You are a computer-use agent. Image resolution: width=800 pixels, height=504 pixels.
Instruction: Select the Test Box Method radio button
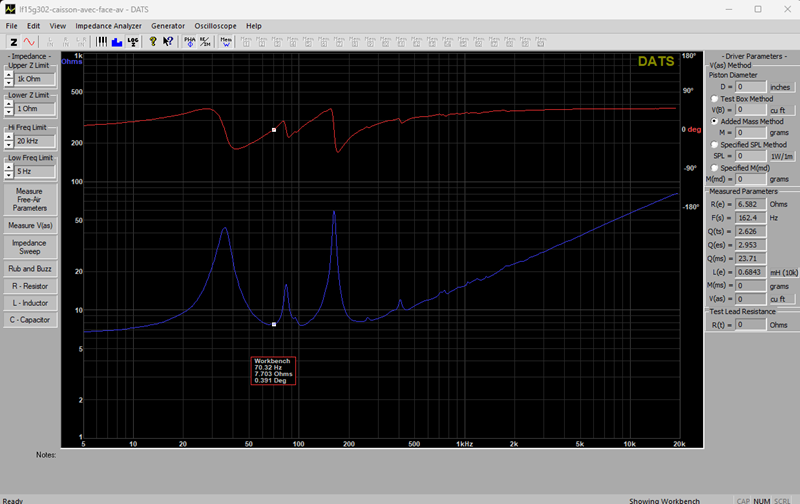714,98
